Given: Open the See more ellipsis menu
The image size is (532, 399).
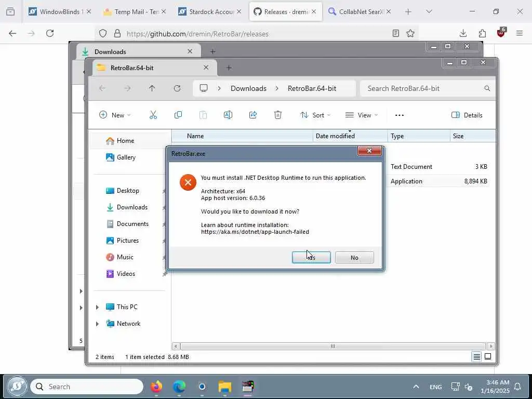Looking at the screenshot, I should coord(400,115).
